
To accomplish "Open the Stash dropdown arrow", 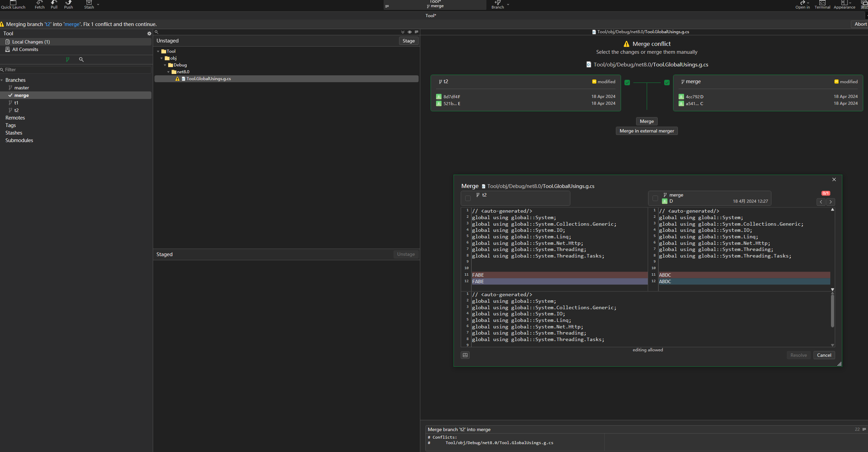I will pos(98,5).
